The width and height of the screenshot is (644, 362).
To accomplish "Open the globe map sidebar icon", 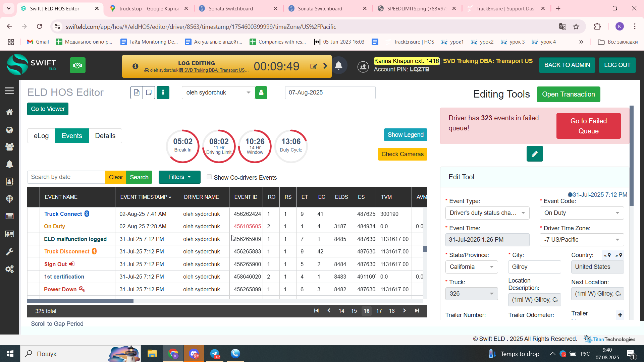I will [x=9, y=130].
